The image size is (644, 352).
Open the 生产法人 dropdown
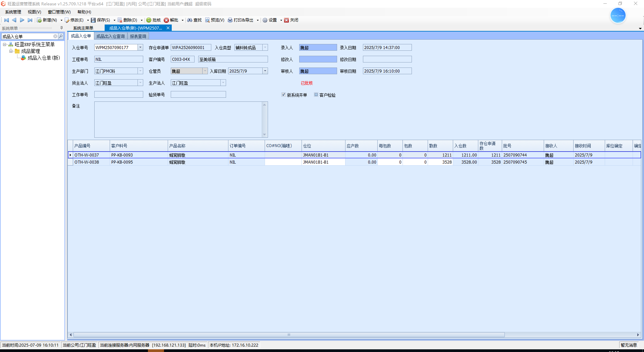click(223, 83)
